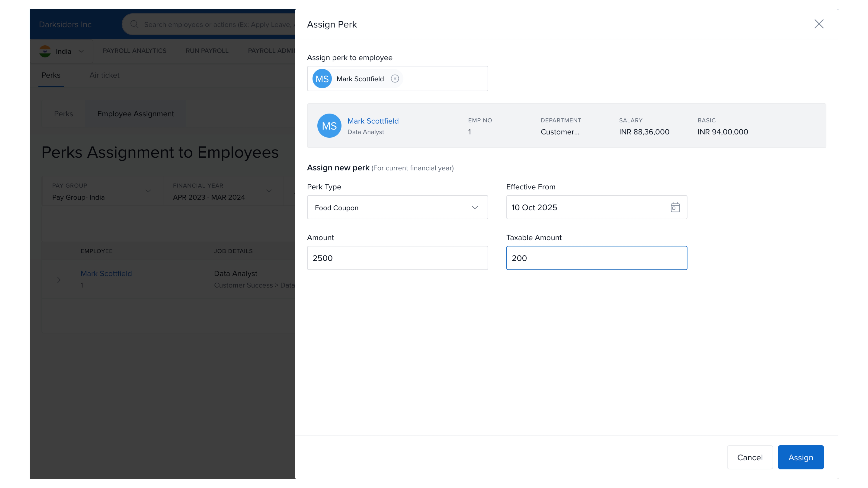This screenshot has width=868, height=488.
Task: Close the Assign Perk panel
Action: click(x=819, y=24)
